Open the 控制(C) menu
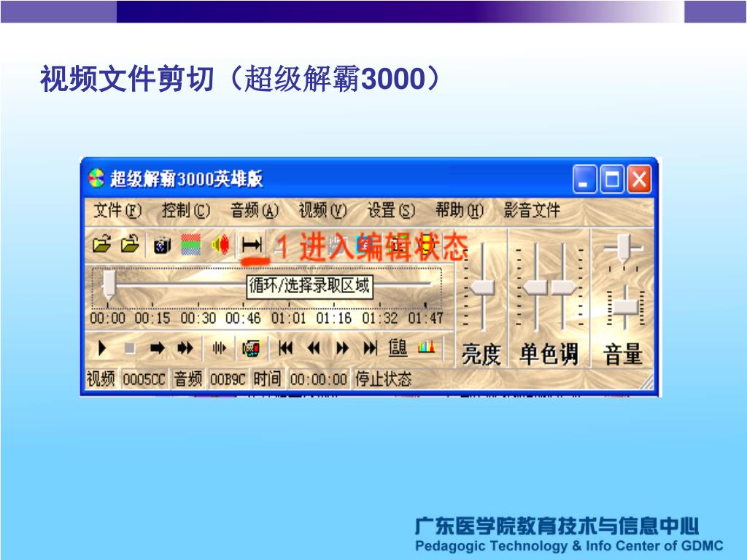 point(186,210)
